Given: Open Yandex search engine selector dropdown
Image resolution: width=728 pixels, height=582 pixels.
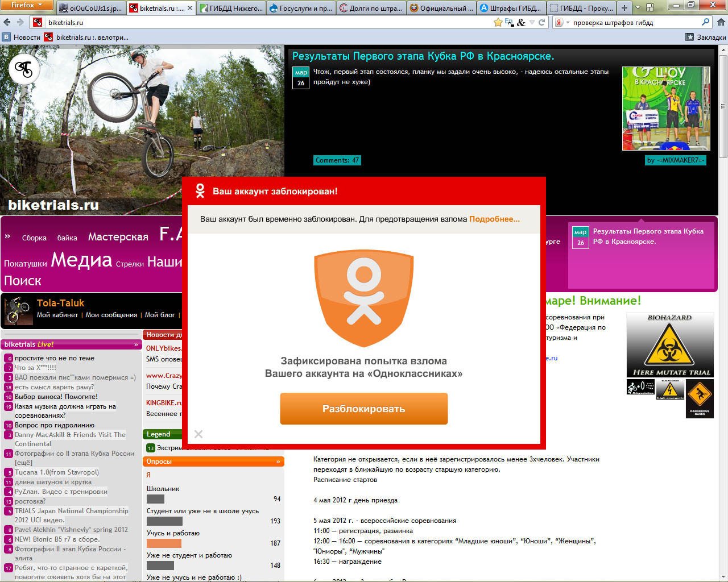Looking at the screenshot, I should click(562, 22).
